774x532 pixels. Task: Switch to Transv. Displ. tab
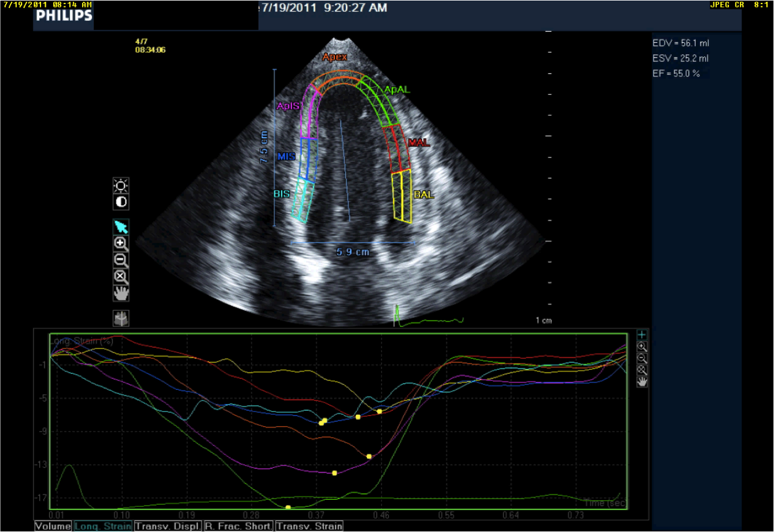[x=169, y=526]
